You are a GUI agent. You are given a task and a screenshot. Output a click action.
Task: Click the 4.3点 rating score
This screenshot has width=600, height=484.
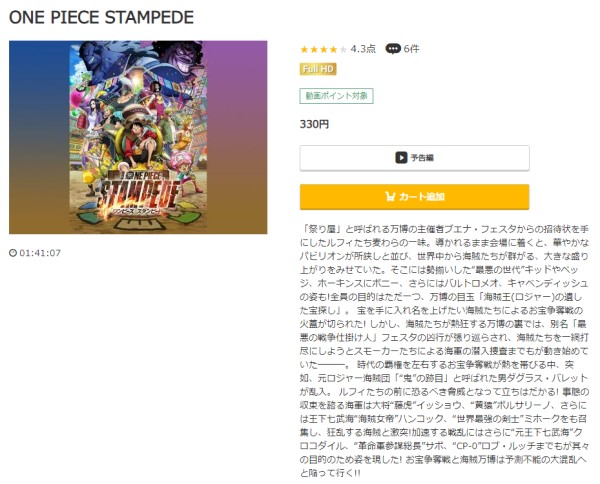pos(363,49)
